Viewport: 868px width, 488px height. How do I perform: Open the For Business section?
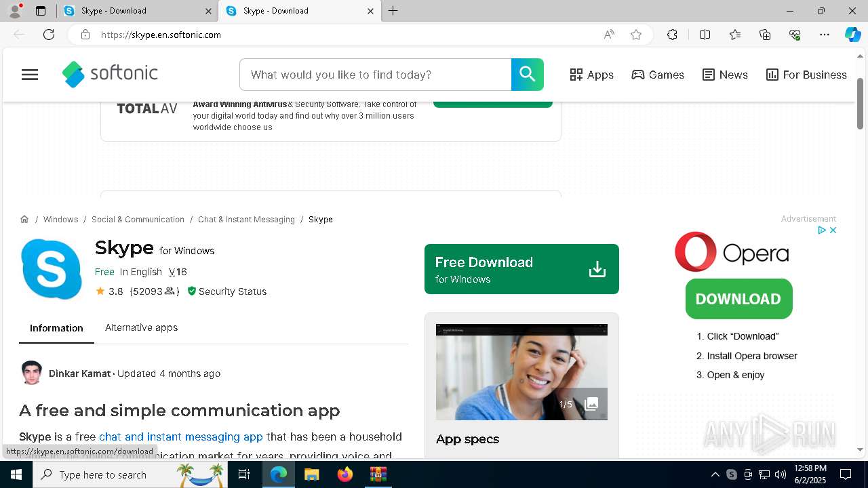coord(806,75)
